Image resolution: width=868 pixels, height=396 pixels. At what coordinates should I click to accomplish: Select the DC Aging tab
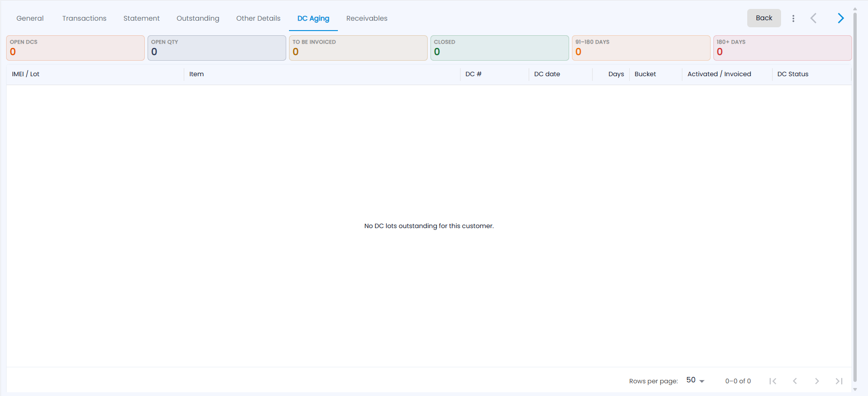click(x=313, y=18)
